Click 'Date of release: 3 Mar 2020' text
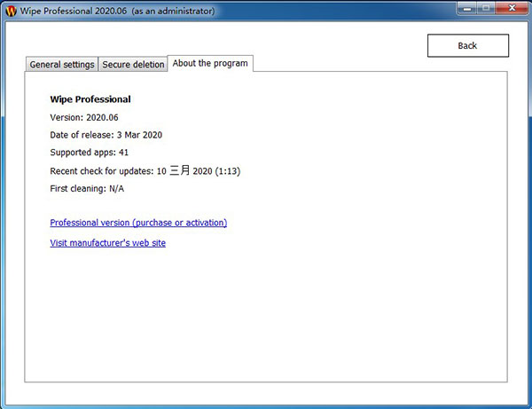Viewport: 532px width, 409px height. [x=106, y=135]
